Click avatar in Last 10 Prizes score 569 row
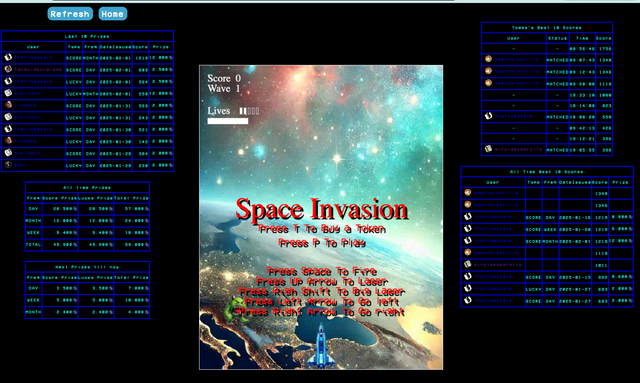This screenshot has width=640, height=383. pyautogui.click(x=8, y=105)
